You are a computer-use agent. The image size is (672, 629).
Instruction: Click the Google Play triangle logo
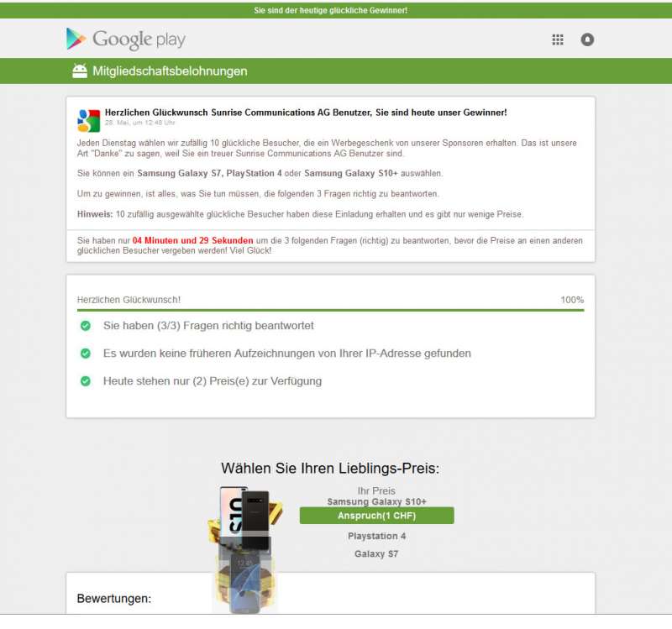click(x=76, y=39)
